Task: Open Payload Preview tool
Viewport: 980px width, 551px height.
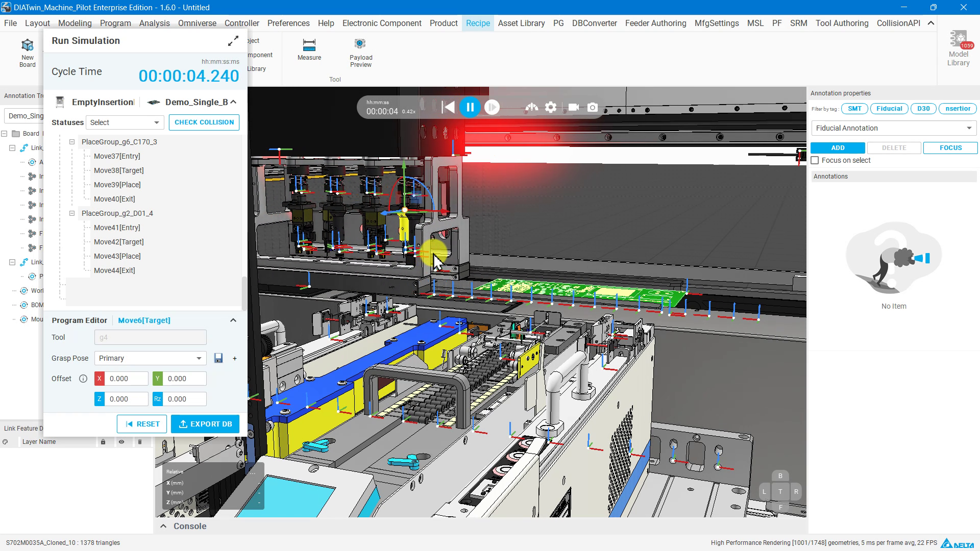Action: point(361,53)
